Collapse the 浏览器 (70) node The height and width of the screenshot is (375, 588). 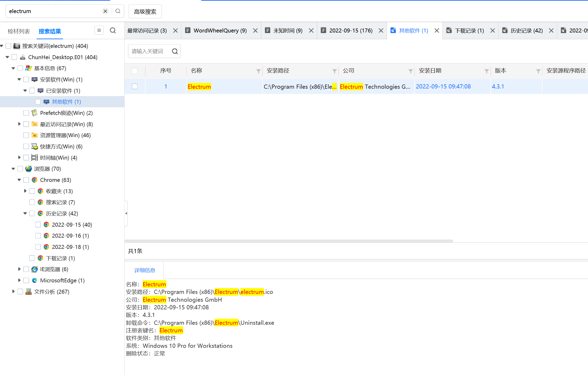(13, 169)
